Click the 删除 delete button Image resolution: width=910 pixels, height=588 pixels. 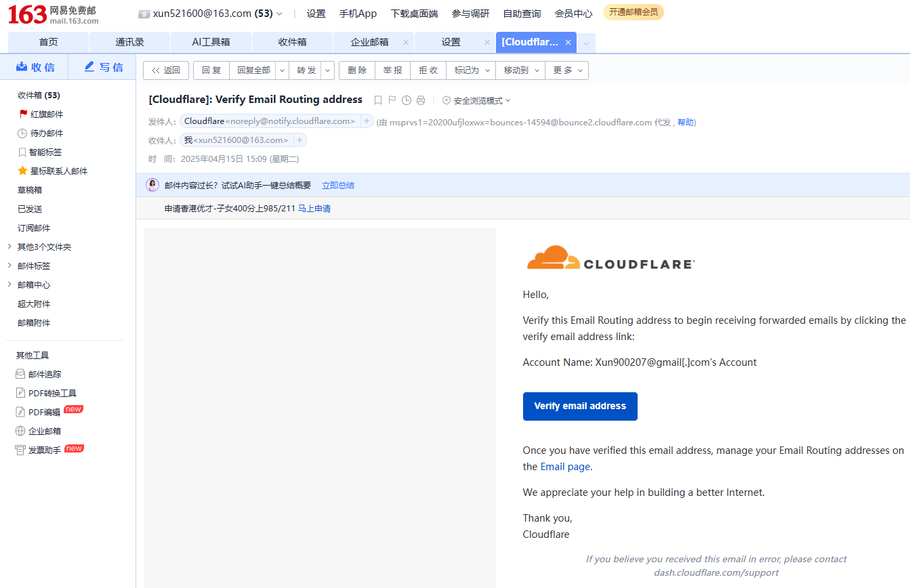[x=357, y=70]
